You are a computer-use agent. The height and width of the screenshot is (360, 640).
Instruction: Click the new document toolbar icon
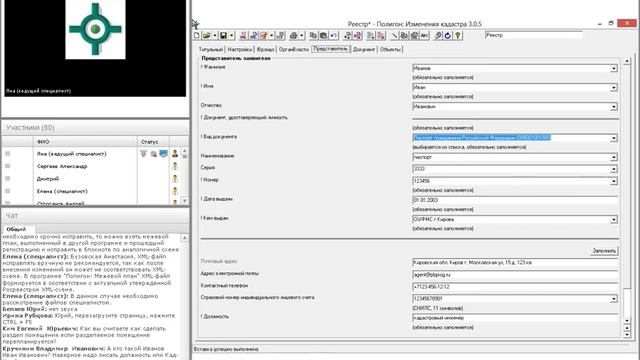pyautogui.click(x=197, y=36)
